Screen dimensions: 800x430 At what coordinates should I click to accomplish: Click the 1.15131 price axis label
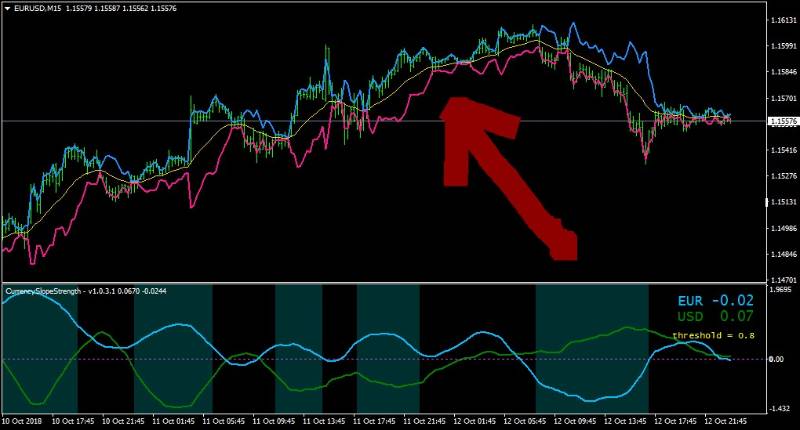[x=783, y=202]
